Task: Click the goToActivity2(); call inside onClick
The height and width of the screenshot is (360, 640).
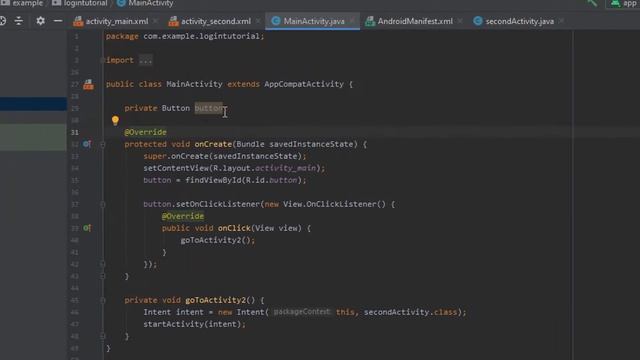Action: point(218,240)
